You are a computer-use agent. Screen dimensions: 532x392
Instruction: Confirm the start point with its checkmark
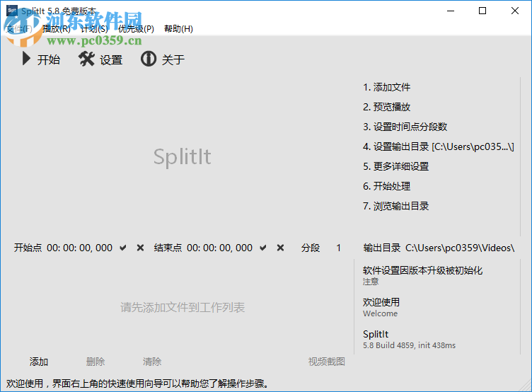click(x=123, y=248)
